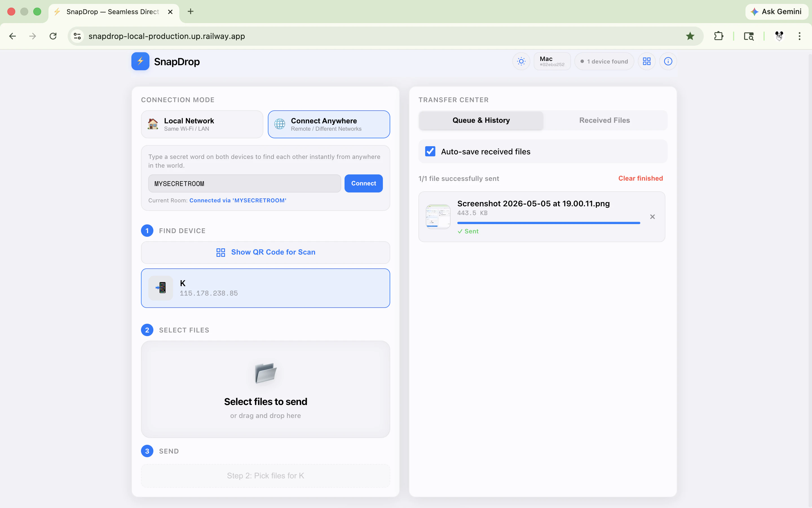Click the IP address 115.178.238.85
This screenshot has height=508, width=812.
click(x=209, y=293)
